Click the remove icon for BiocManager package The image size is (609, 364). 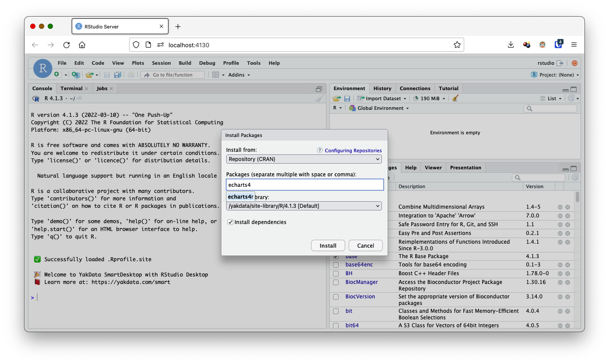point(567,282)
